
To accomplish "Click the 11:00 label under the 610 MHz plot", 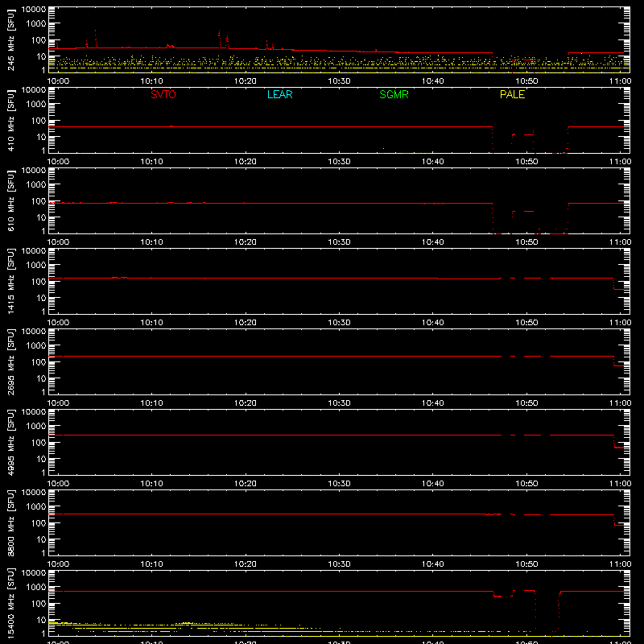I will [x=620, y=242].
